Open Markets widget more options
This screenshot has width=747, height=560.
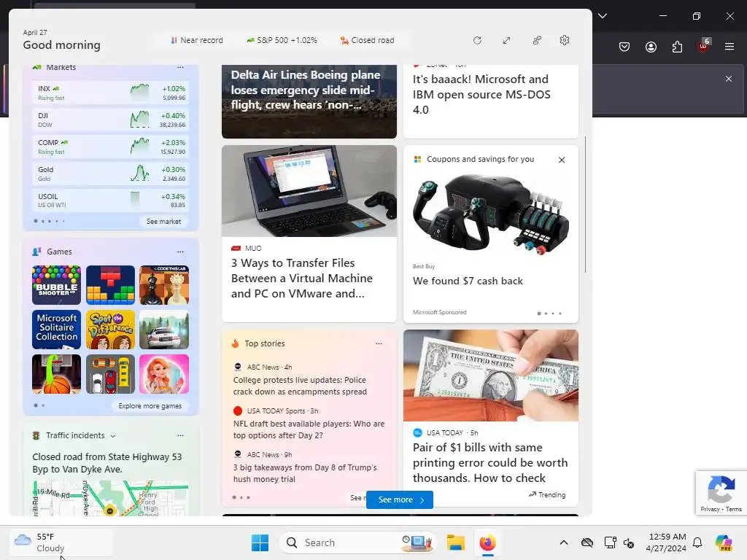point(180,67)
